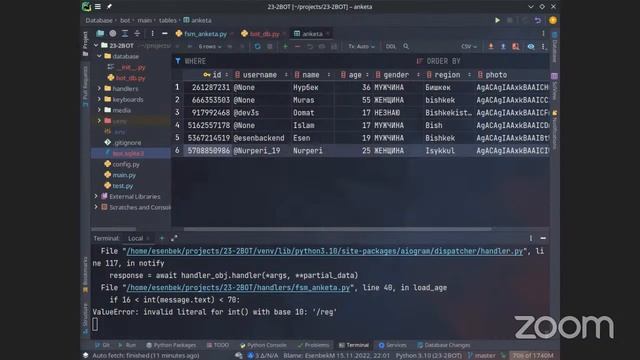Run the project with the green play button
640x360 pixels.
tap(497, 20)
